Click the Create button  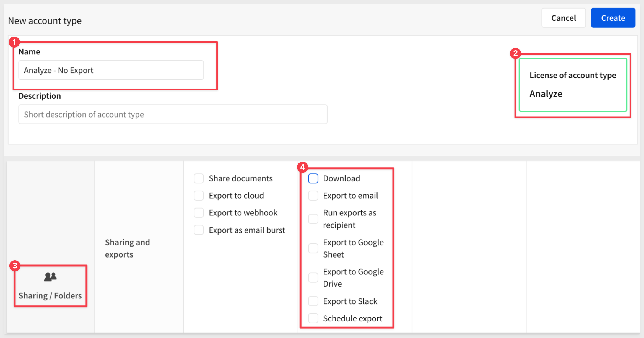613,18
